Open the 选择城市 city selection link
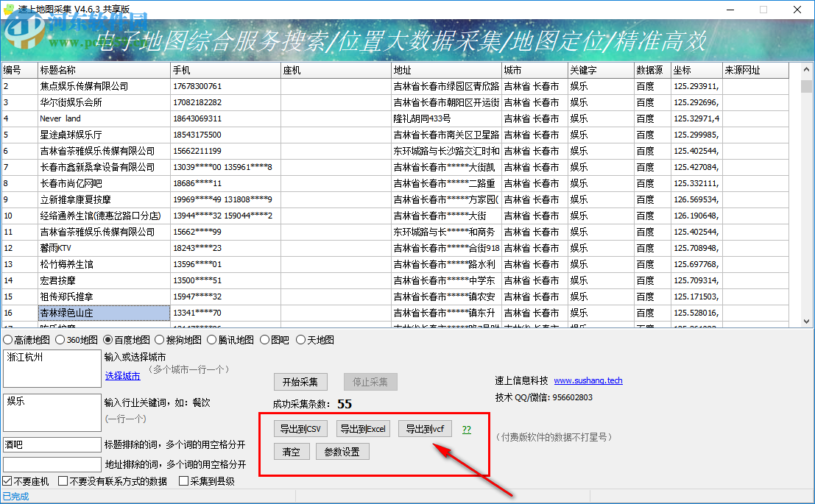The image size is (815, 504). point(121,375)
